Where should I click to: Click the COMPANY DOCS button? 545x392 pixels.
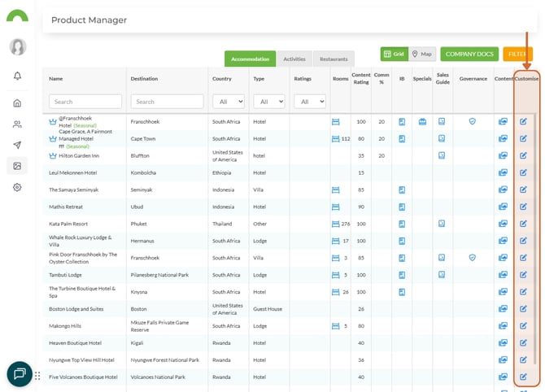(x=469, y=54)
